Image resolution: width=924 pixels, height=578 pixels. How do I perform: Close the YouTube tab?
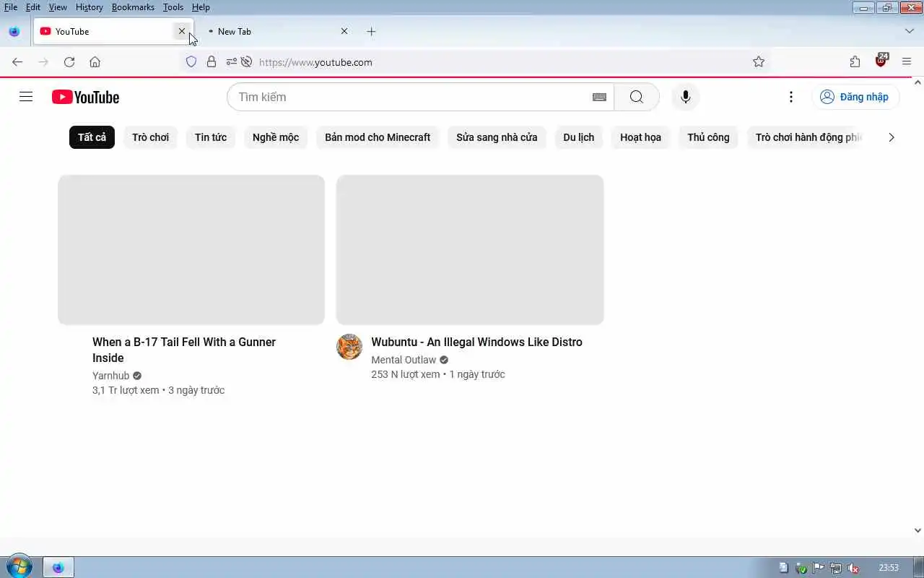pos(182,32)
